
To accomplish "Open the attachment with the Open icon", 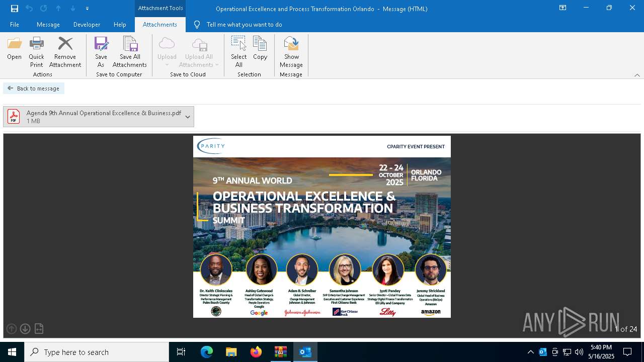I will (x=15, y=49).
